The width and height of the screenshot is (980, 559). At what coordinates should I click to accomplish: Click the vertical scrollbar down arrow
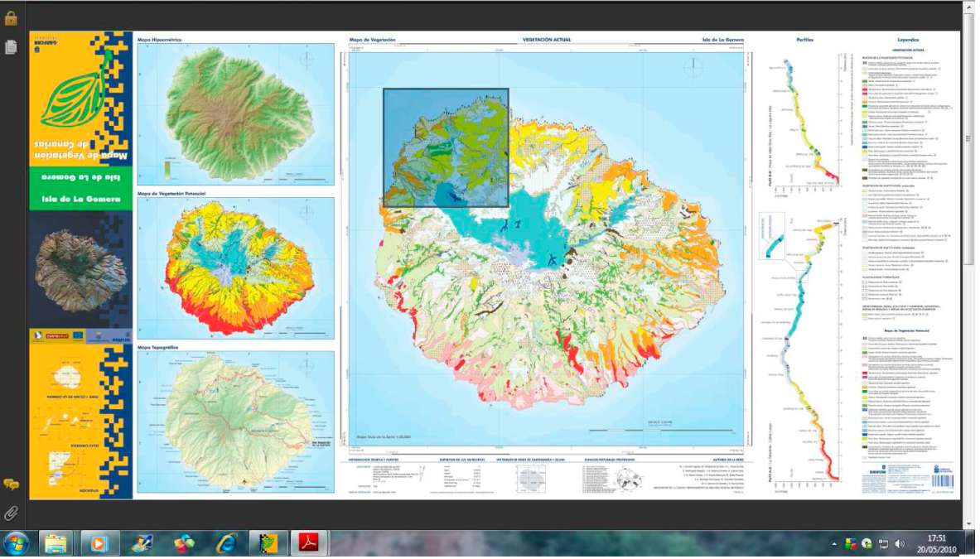(968, 523)
